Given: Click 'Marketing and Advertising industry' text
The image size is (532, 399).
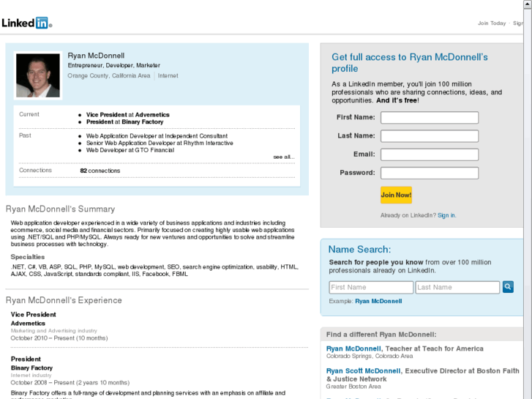Looking at the screenshot, I should click(x=53, y=331).
